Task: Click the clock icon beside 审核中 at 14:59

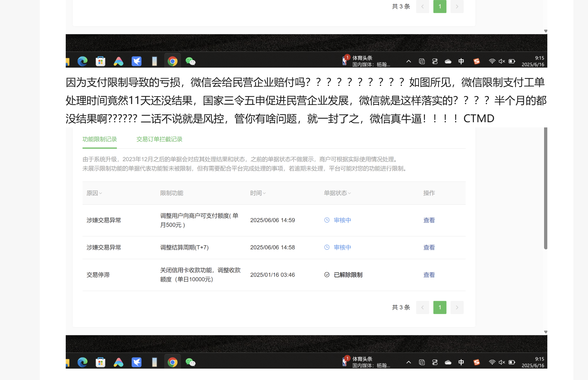Action: tap(327, 220)
